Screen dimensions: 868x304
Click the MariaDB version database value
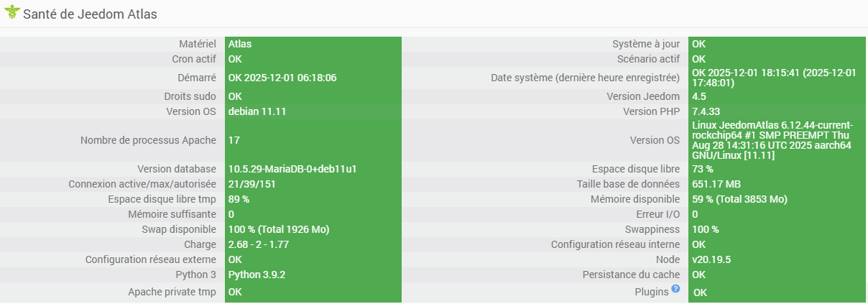(x=292, y=169)
